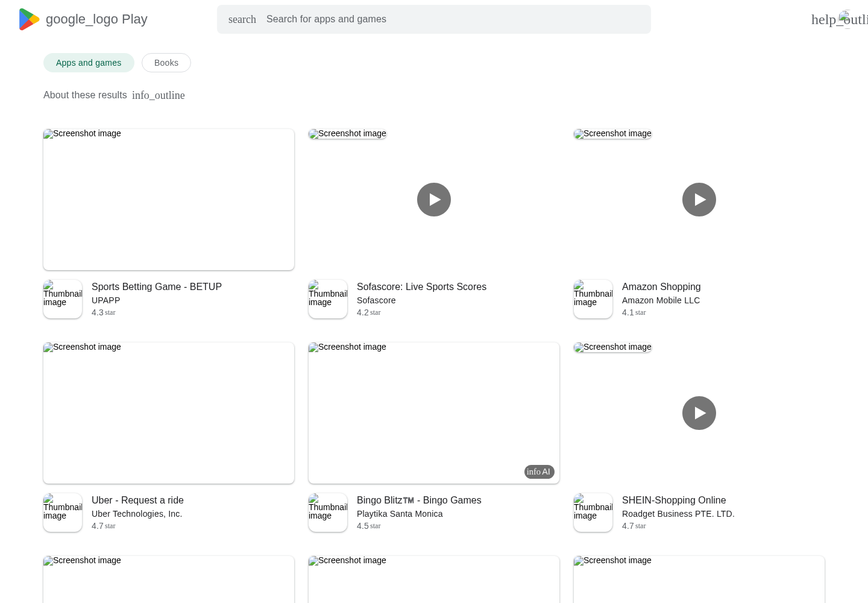Open Sofascore: Live Sports Scores title
The width and height of the screenshot is (868, 603).
click(x=421, y=287)
